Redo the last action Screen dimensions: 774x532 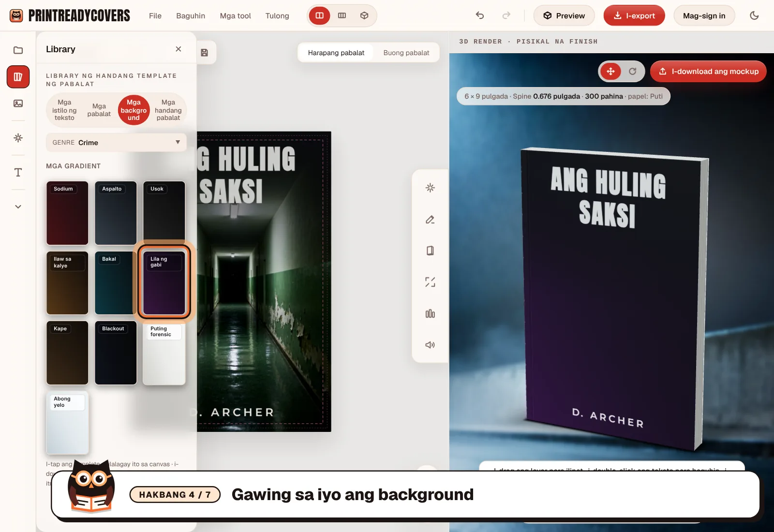pyautogui.click(x=506, y=15)
